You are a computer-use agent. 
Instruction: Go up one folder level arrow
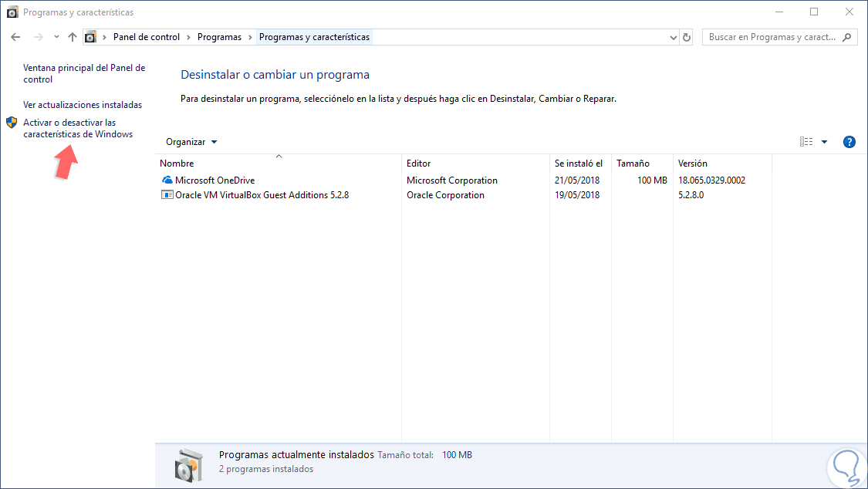[x=73, y=37]
